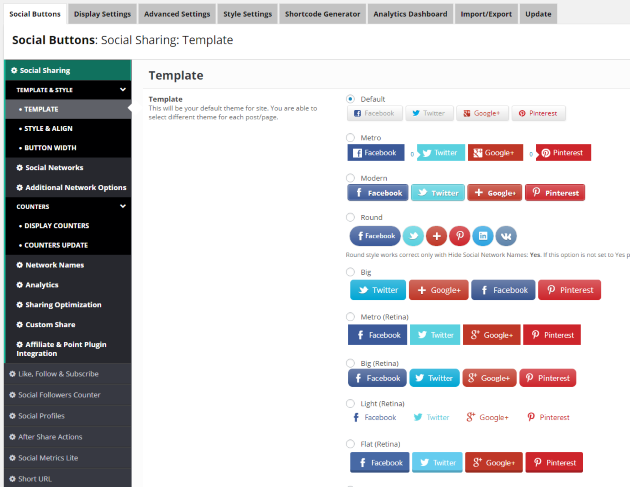Select the Metro template radio button
630x487 pixels.
coord(350,137)
